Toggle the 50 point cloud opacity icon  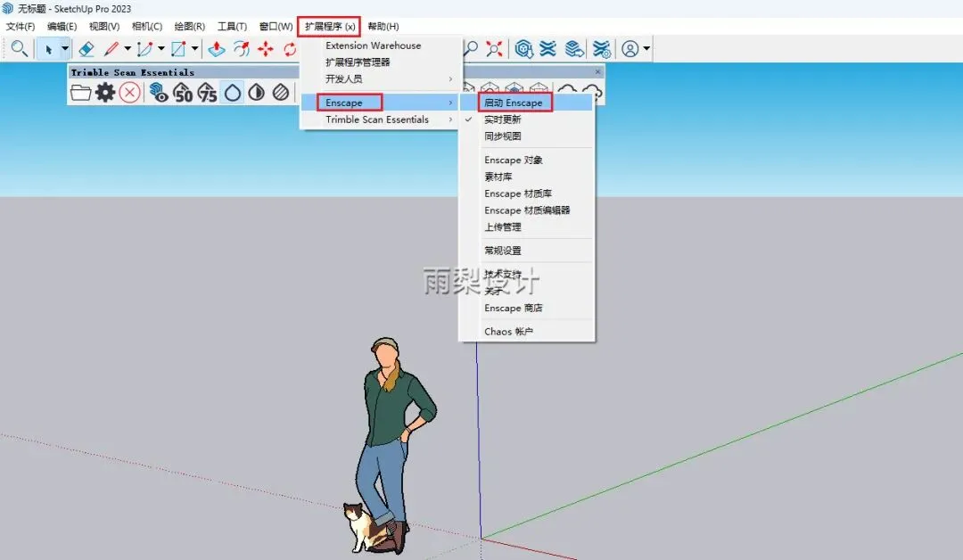183,93
